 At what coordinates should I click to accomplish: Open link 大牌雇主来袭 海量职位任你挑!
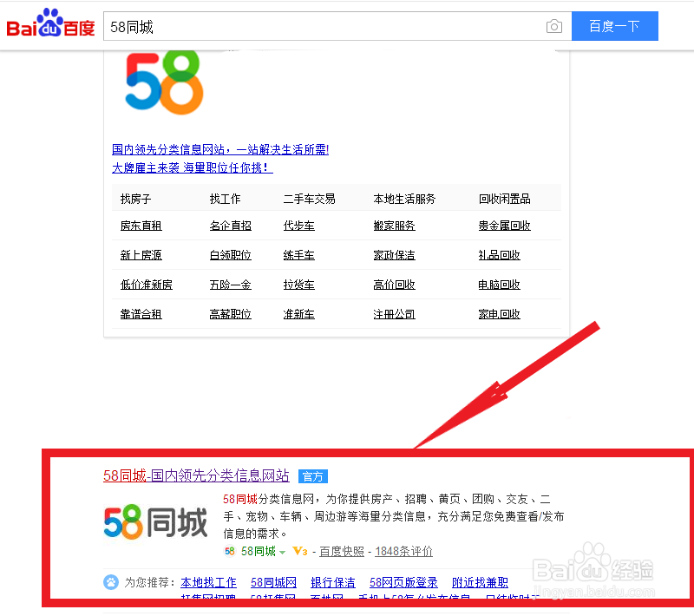193,167
